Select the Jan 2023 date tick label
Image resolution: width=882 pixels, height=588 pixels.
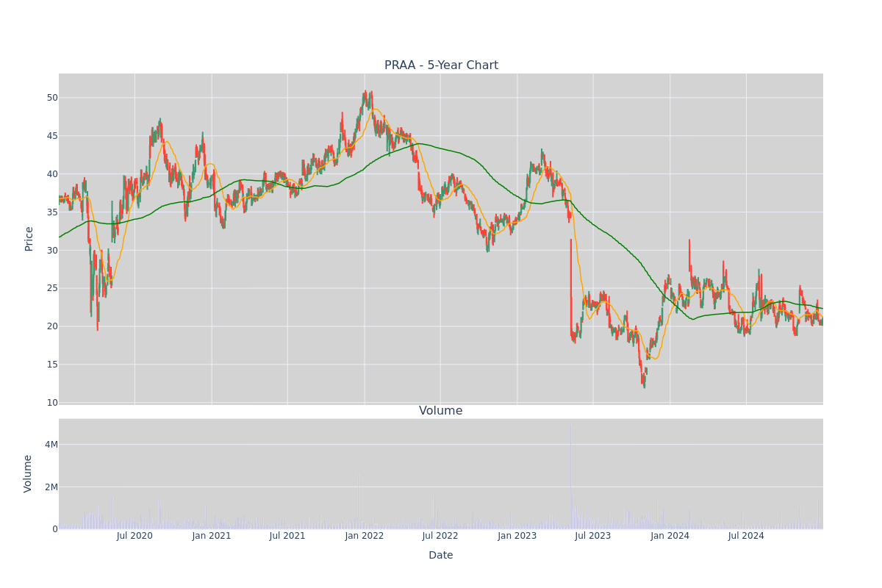517,536
